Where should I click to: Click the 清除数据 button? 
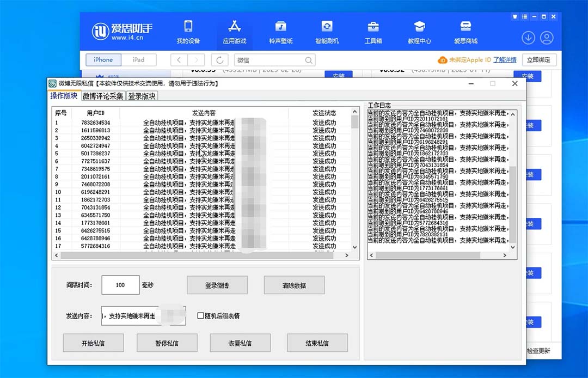(294, 285)
